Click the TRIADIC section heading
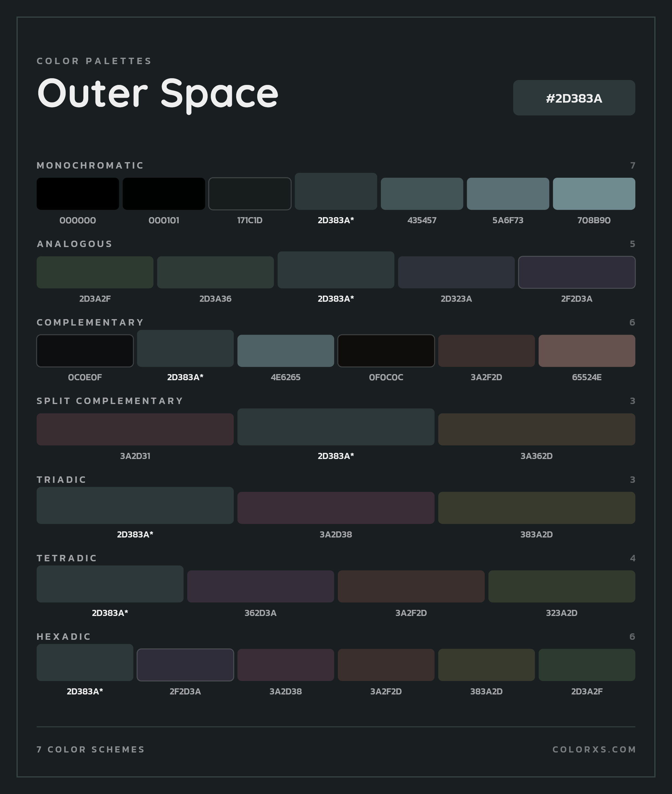Viewport: 672px width, 794px height. pos(61,479)
